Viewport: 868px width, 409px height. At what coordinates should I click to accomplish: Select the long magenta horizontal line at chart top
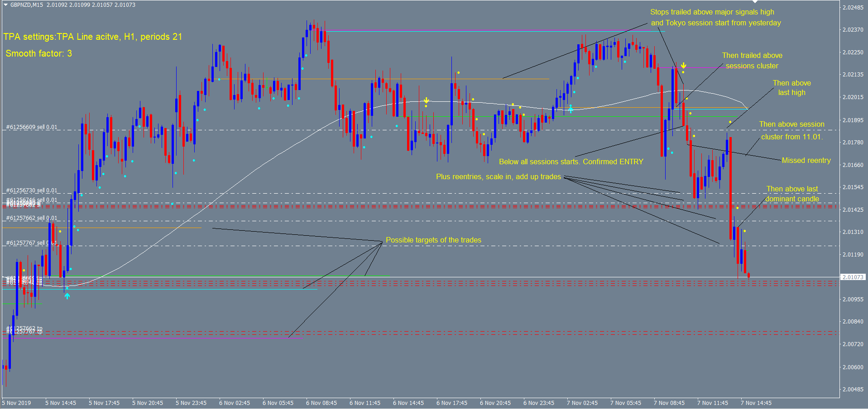484,31
